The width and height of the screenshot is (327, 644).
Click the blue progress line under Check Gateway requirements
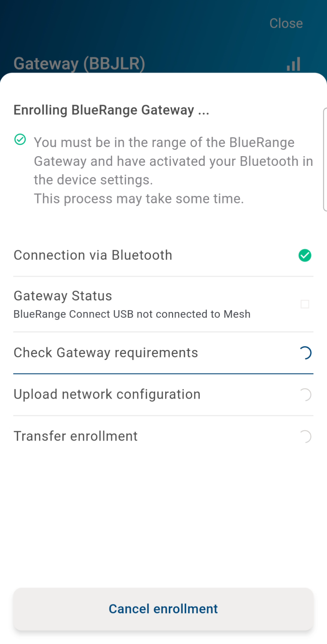click(x=163, y=374)
